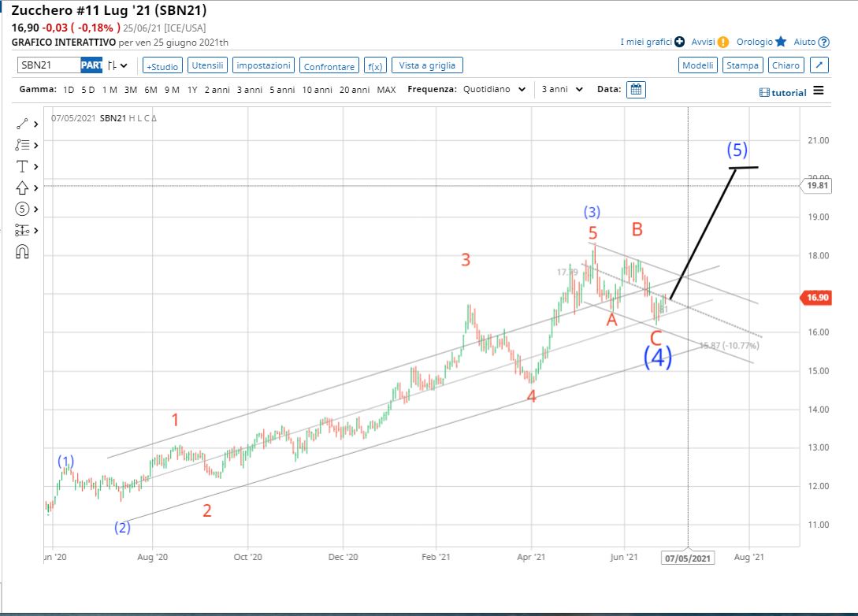Click the 15.87 (-10.77%) annotation

(x=730, y=346)
